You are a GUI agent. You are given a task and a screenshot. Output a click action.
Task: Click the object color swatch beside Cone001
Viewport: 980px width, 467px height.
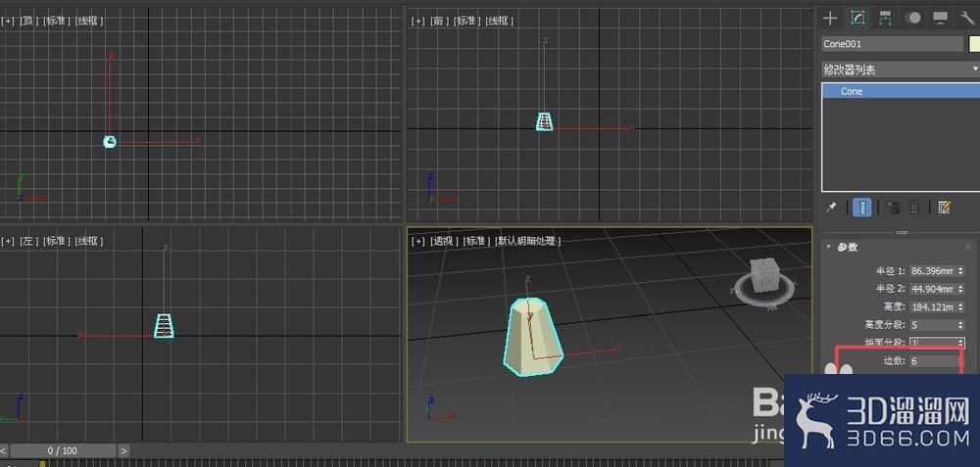974,44
